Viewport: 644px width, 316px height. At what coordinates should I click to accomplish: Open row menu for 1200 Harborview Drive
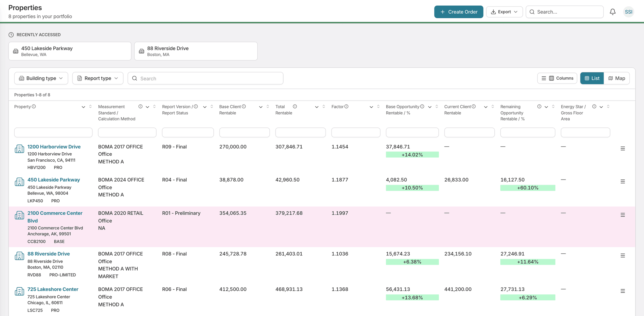click(x=623, y=149)
